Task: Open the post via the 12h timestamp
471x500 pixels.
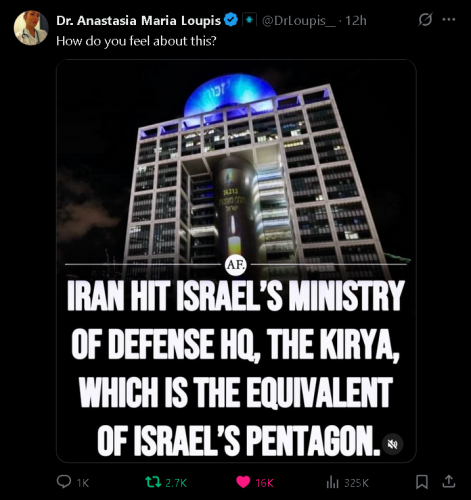Action: pos(356,21)
